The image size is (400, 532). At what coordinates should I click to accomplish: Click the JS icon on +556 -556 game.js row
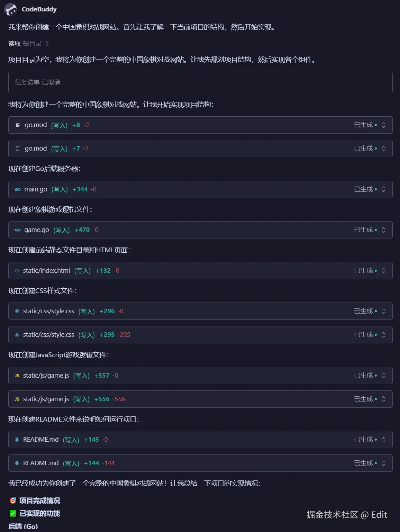coord(17,399)
